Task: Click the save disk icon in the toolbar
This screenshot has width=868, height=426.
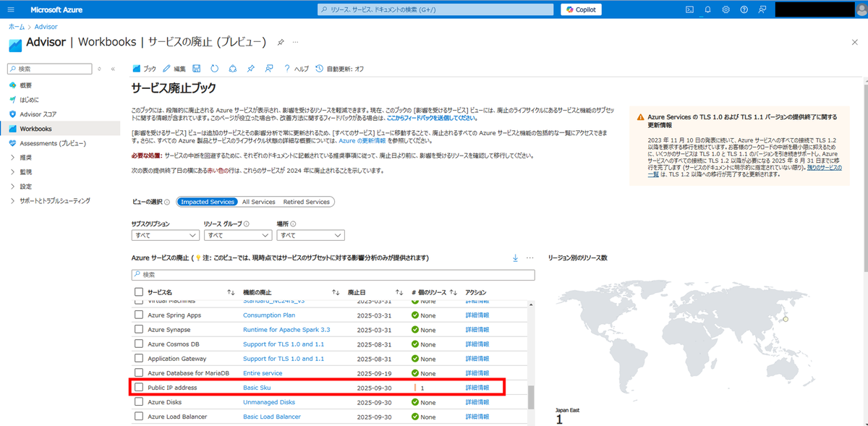Action: click(196, 69)
